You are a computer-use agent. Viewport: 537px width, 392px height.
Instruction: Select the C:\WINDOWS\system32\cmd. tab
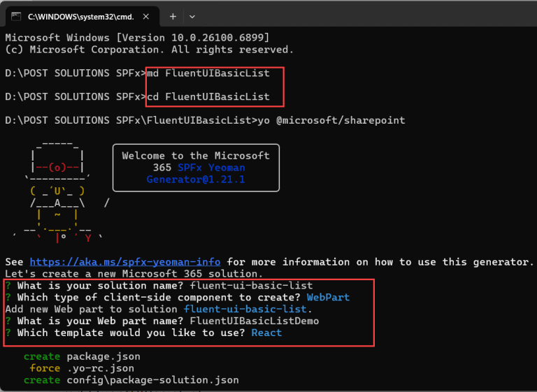coord(83,17)
